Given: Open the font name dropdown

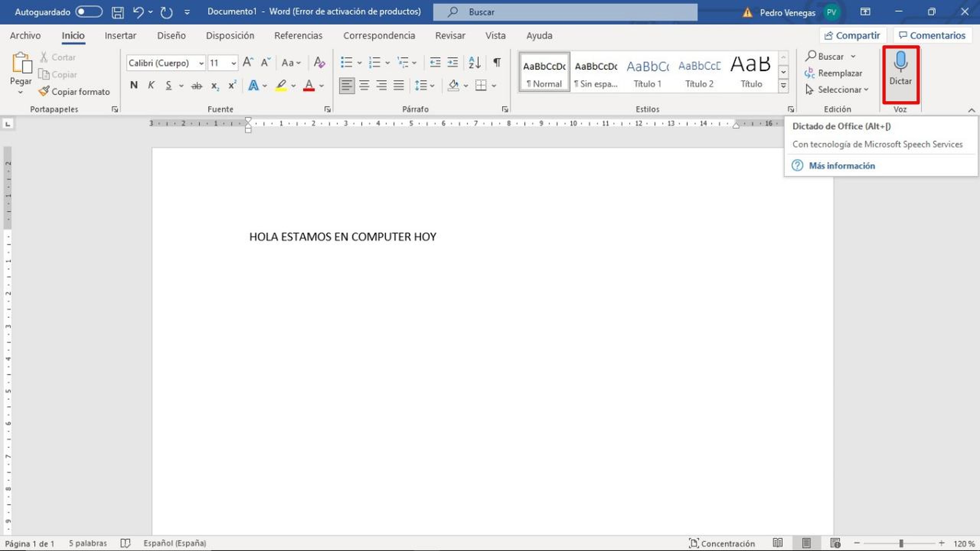Looking at the screenshot, I should tap(201, 63).
